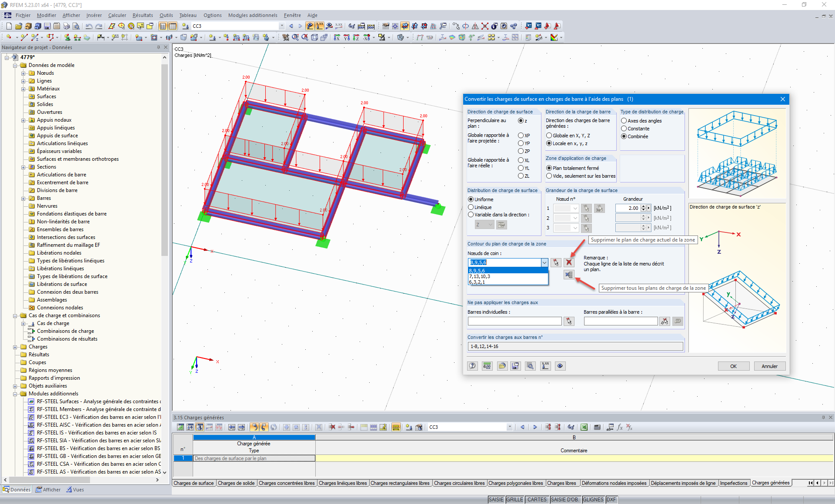Select corner nodes entry 7,13,10,3
Image resolution: width=835 pixels, height=504 pixels.
point(480,276)
